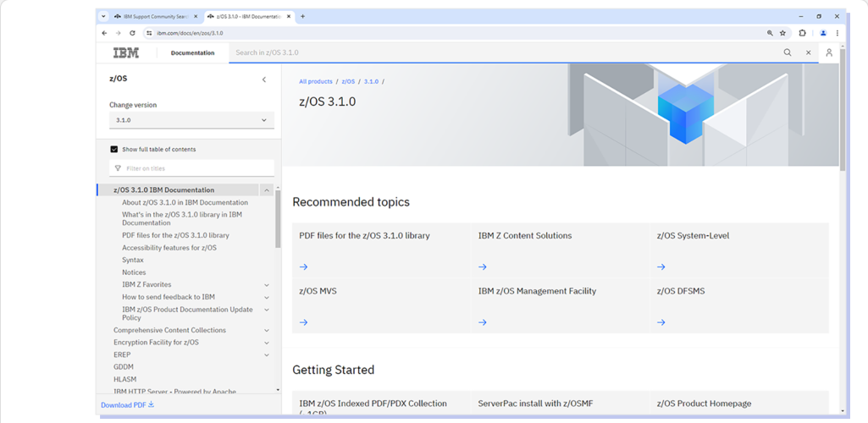This screenshot has height=423, width=868.
Task: Expand the EREP tree node
Action: point(267,355)
